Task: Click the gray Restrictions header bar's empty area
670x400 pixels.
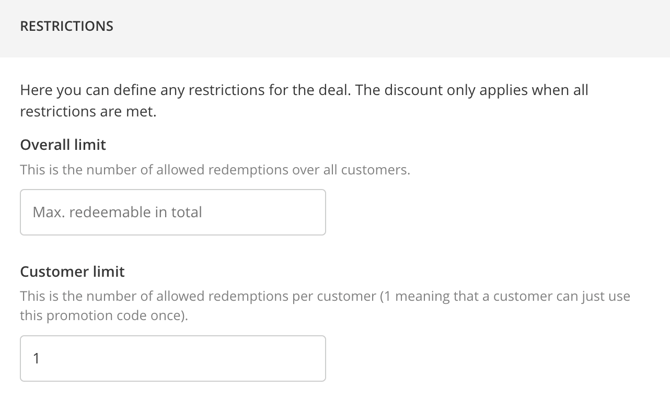Action: point(400,27)
